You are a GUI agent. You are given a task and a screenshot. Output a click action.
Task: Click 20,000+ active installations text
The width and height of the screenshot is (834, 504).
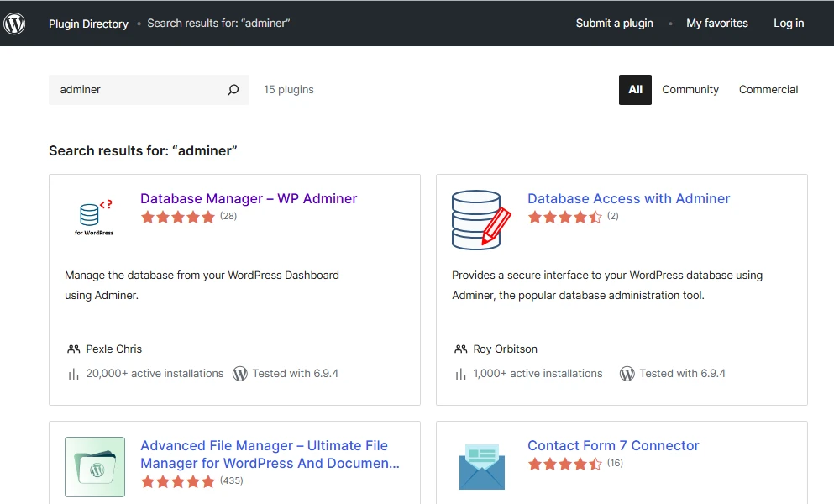pos(155,374)
